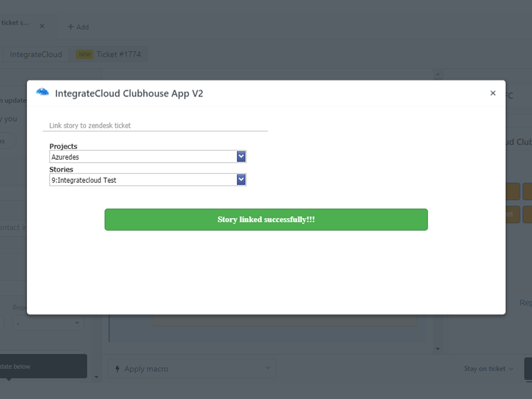Expand the Apply macro dropdown
532x399 pixels.
(x=191, y=368)
